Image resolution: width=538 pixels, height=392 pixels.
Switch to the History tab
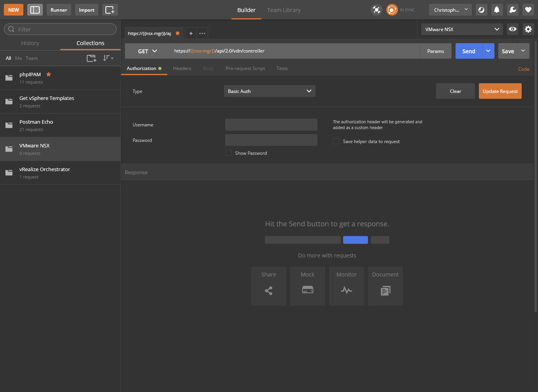click(30, 43)
